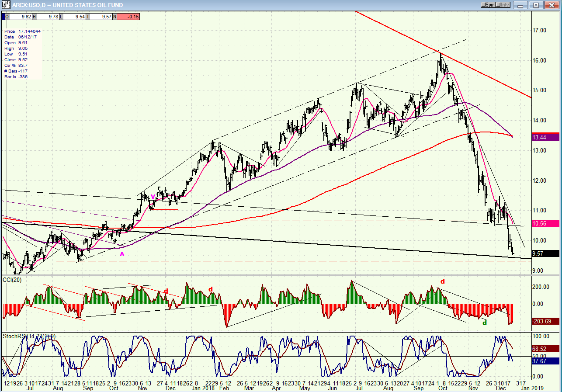The height and width of the screenshot is (392, 562).
Task: Maximize the chart window
Action: coord(536,5)
